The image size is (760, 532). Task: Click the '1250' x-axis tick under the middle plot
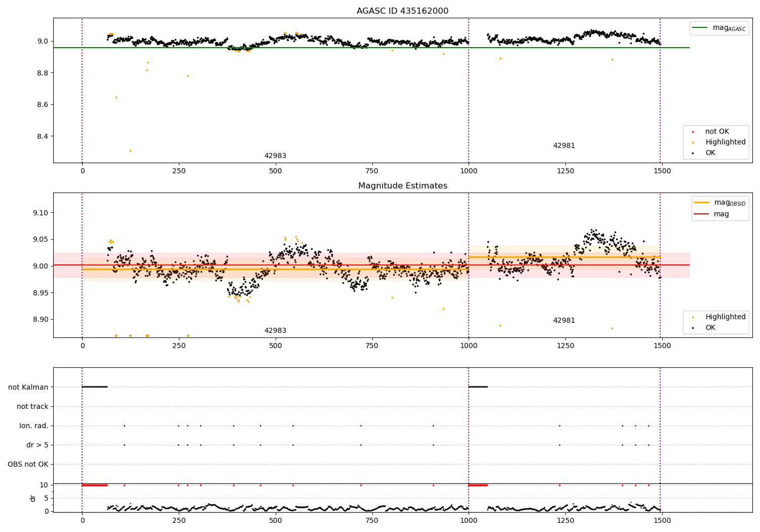(x=565, y=346)
